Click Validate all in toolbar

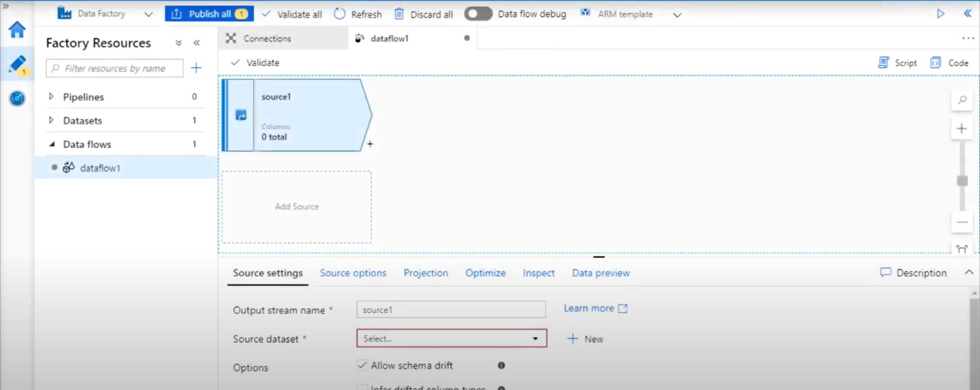(291, 14)
